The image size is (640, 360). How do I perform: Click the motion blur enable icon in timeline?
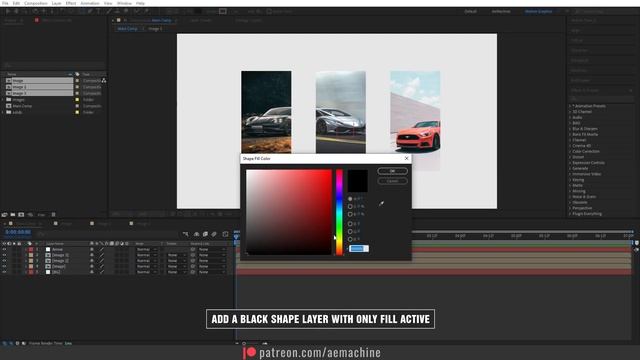pyautogui.click(x=214, y=234)
